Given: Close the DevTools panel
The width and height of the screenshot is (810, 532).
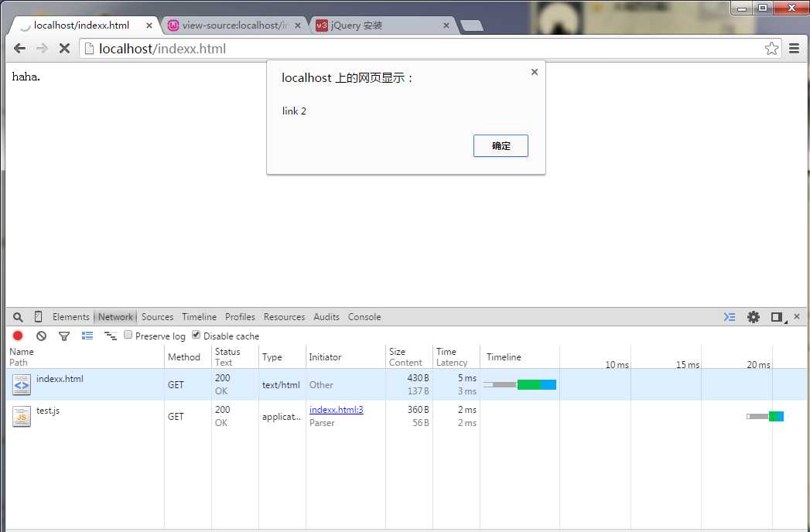Looking at the screenshot, I should tap(797, 316).
